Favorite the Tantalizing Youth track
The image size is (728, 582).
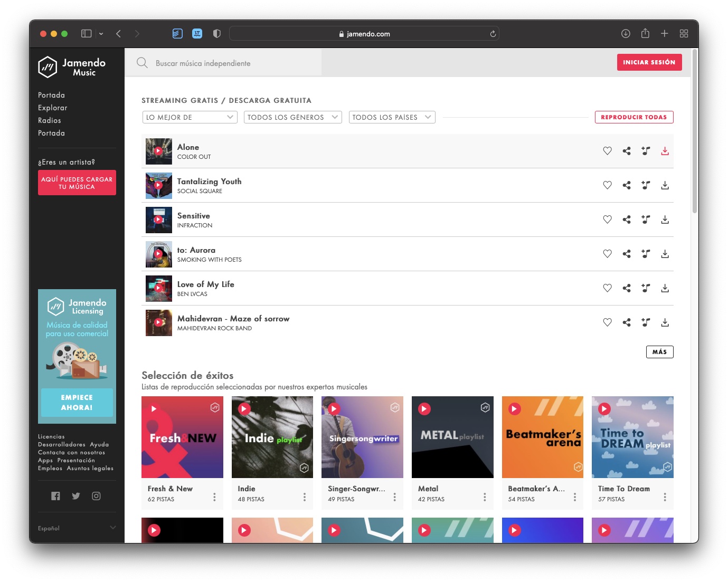pos(607,185)
